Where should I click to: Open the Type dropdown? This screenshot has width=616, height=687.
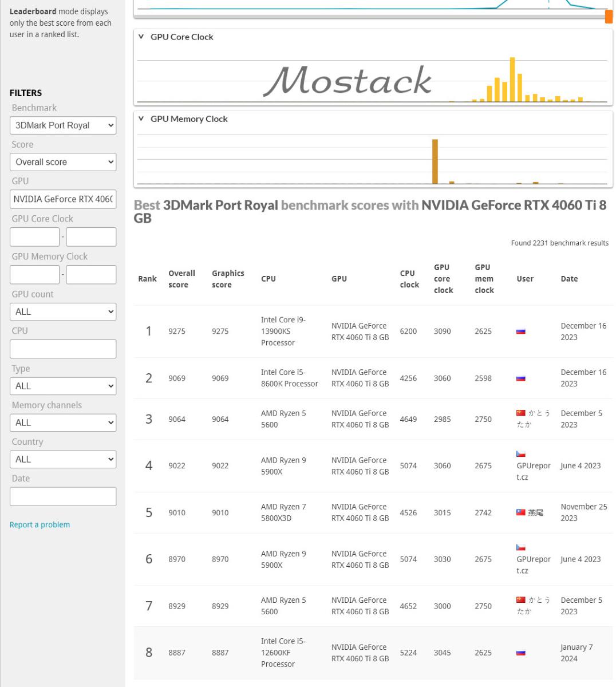pos(63,386)
